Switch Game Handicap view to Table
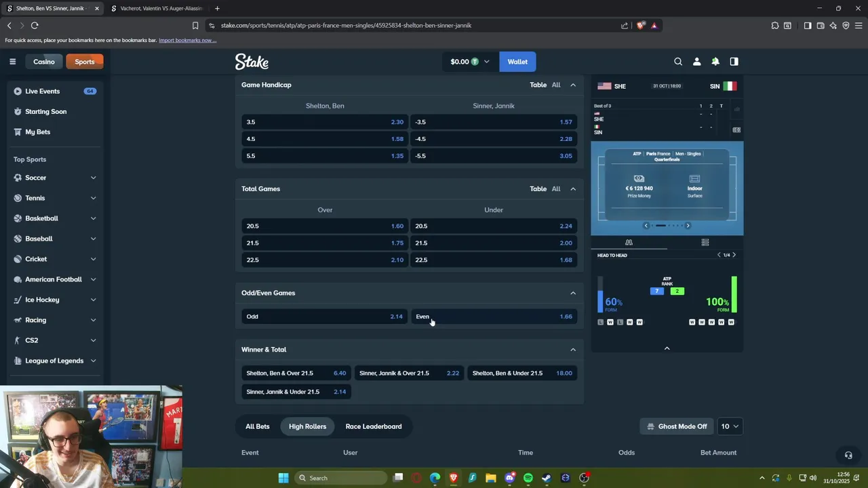The height and width of the screenshot is (488, 868). click(x=538, y=85)
